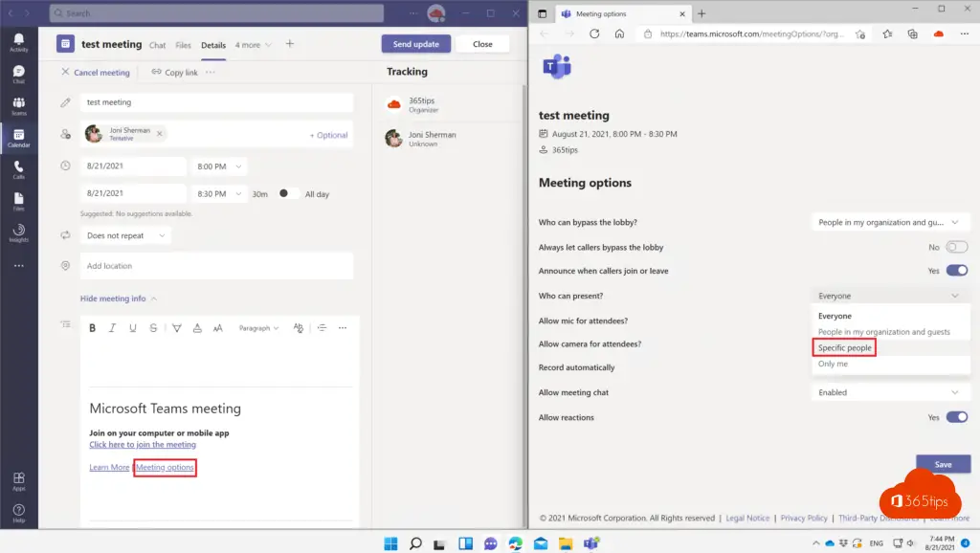Open Activity in Teams sidebar

click(x=18, y=41)
